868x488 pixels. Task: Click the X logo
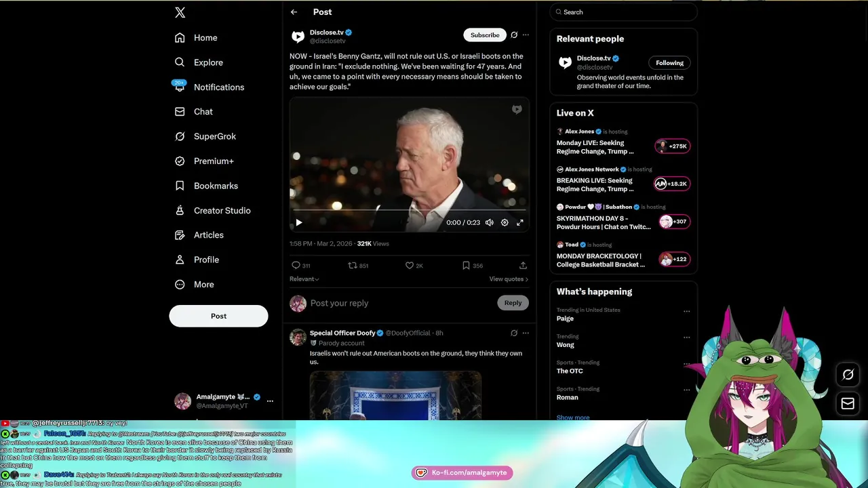(180, 12)
